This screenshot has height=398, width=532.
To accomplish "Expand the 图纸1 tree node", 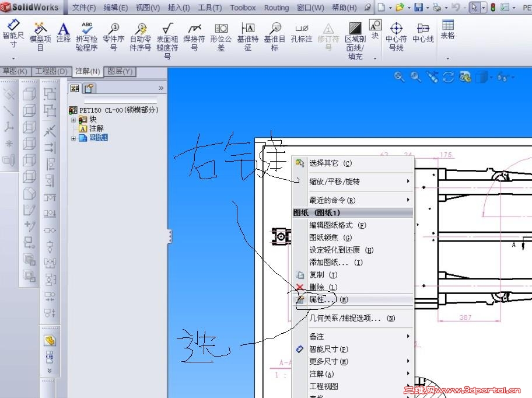I will 73,138.
